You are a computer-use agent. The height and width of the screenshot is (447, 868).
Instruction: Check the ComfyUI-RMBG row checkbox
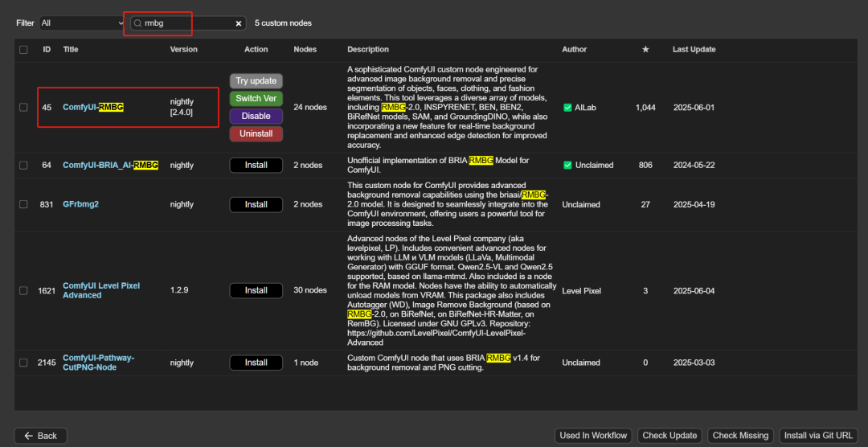pyautogui.click(x=23, y=108)
